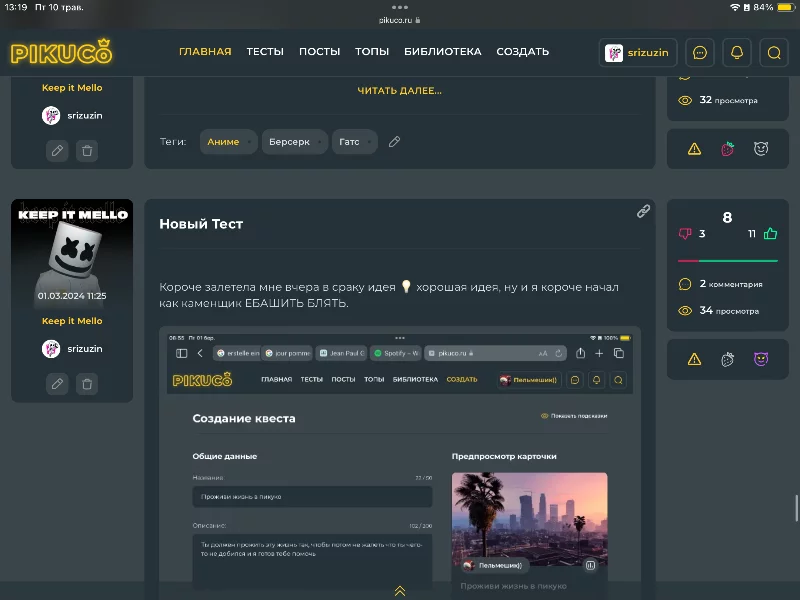
Task: Click pencil icon in card beside tags row
Action: pyautogui.click(x=57, y=151)
